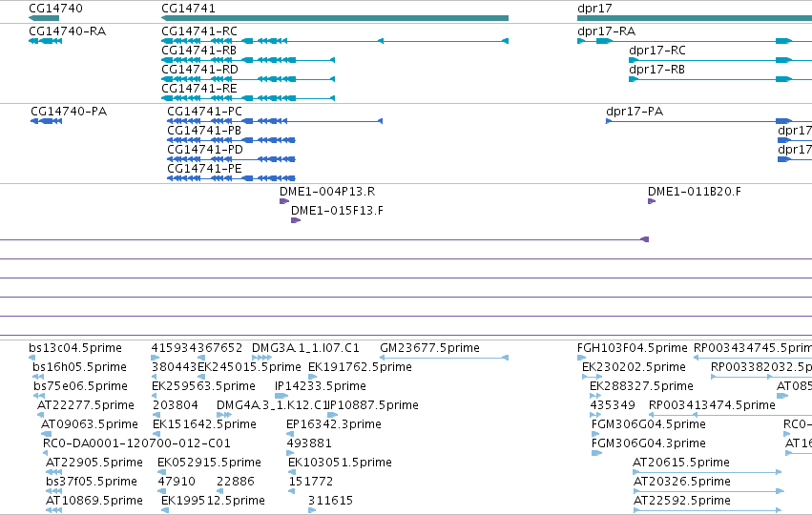The height and width of the screenshot is (515, 812).
Task: Click the GM23677.5prime EST label
Action: pyautogui.click(x=429, y=348)
